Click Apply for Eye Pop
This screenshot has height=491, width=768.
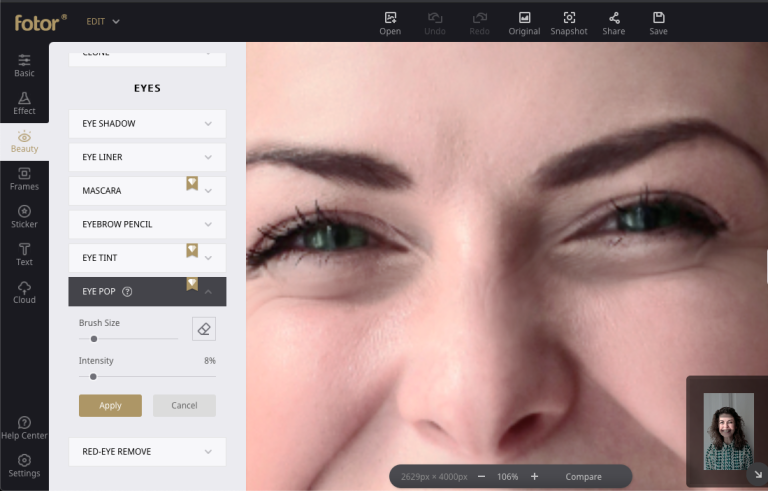pos(110,406)
